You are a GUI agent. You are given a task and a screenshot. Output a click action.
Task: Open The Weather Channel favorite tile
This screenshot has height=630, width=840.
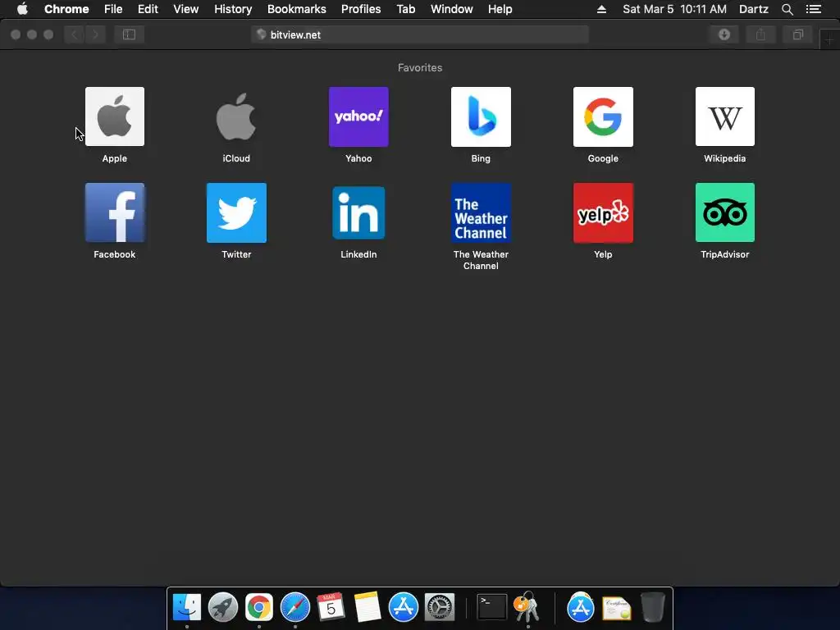(481, 212)
